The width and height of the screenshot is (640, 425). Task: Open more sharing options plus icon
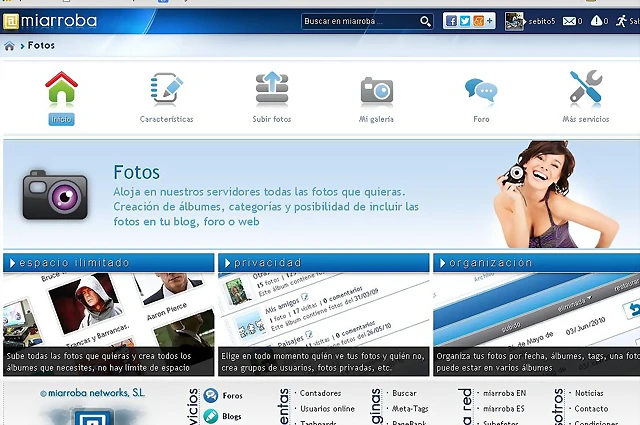(x=489, y=20)
